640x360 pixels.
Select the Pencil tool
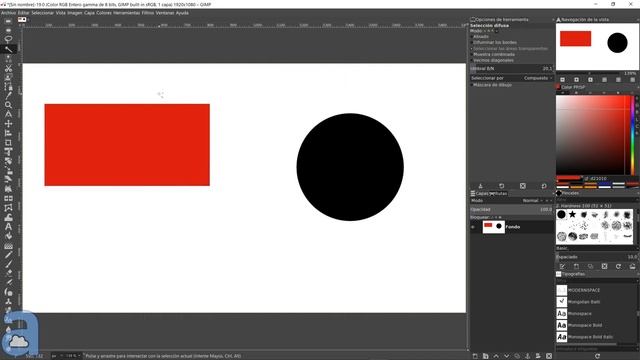(8, 255)
